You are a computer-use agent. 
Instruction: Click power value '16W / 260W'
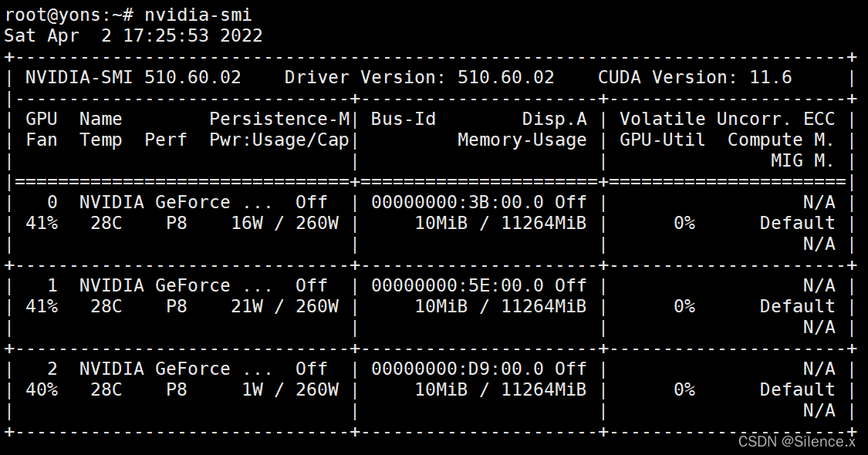(x=285, y=223)
